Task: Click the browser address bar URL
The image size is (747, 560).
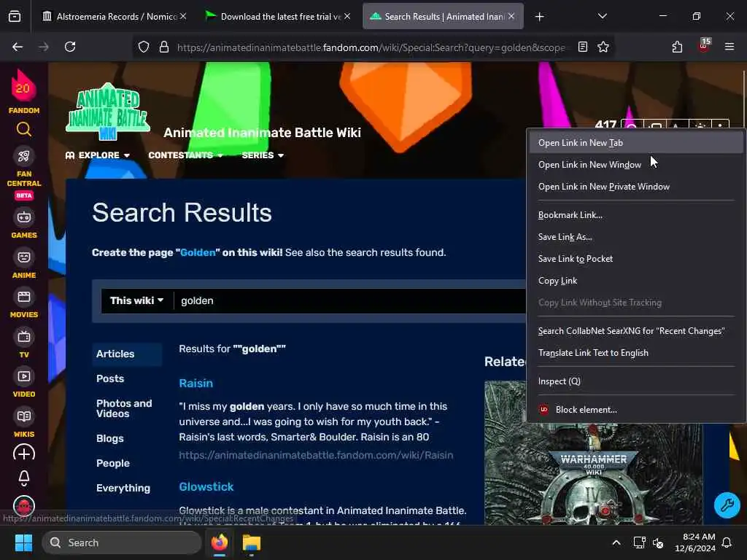Action: click(x=371, y=47)
